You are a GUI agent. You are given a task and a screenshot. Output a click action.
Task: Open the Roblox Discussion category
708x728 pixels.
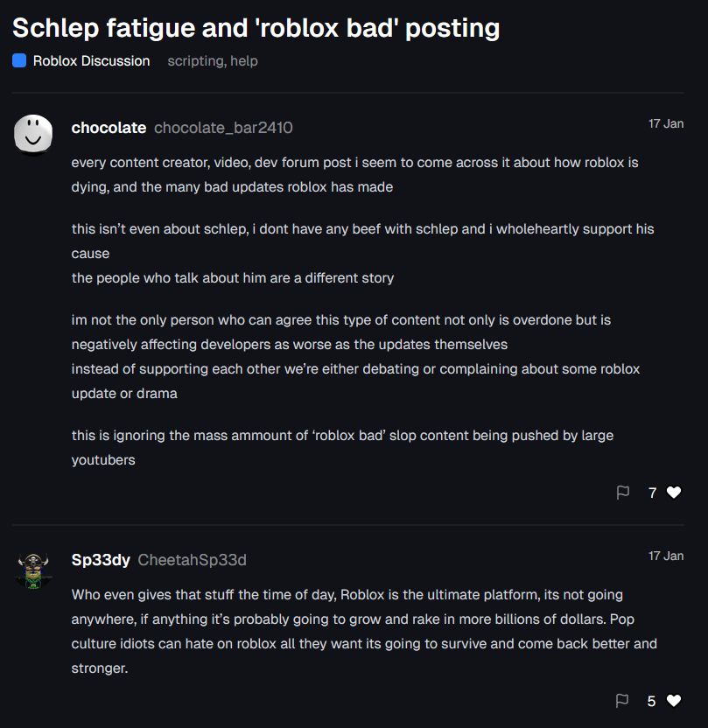tap(92, 61)
